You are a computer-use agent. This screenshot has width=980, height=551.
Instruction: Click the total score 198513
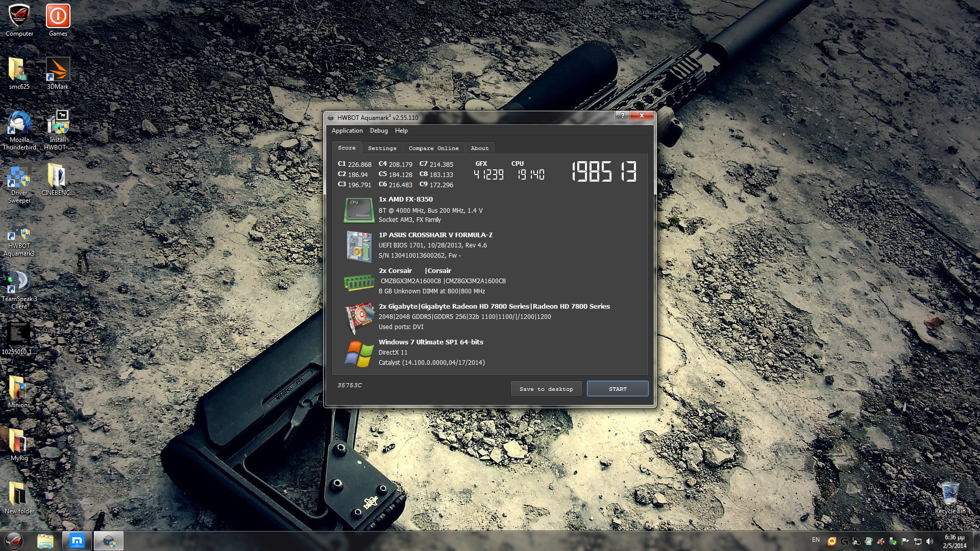click(x=604, y=172)
